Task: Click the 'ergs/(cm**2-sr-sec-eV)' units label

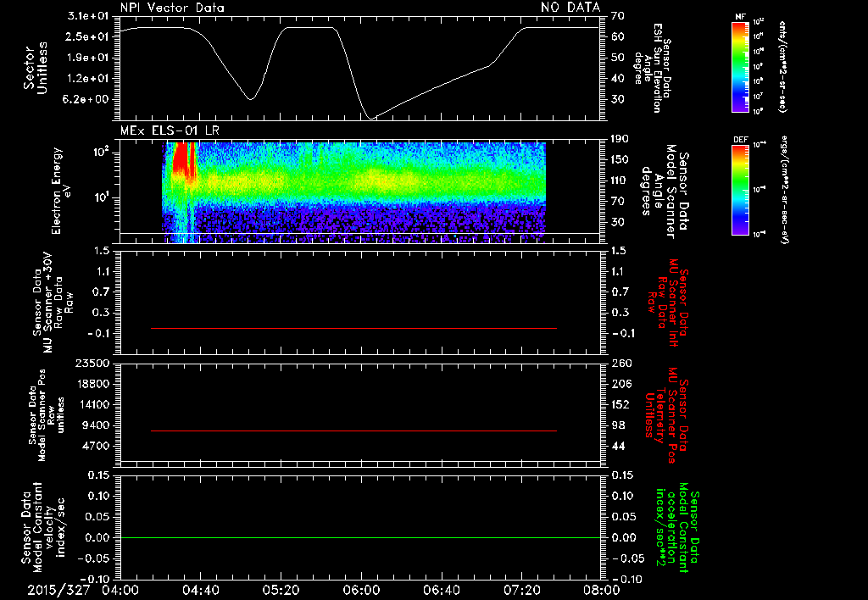Action: point(784,189)
